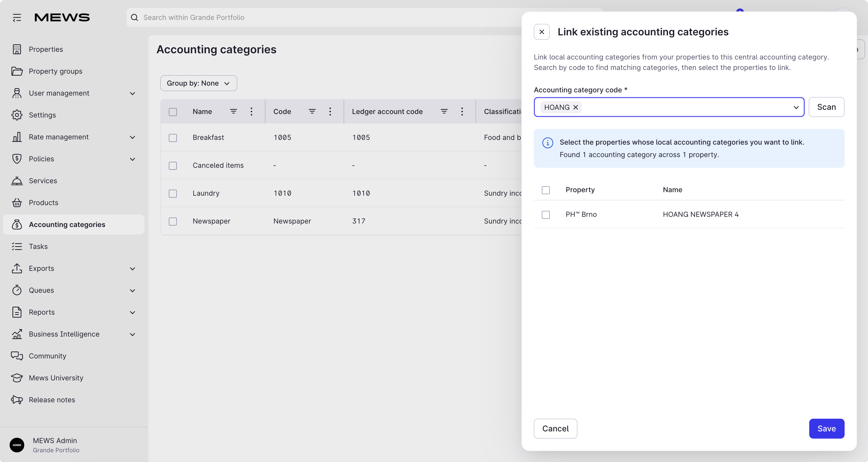This screenshot has height=462, width=868.
Task: Expand Exports submenu
Action: (132, 268)
